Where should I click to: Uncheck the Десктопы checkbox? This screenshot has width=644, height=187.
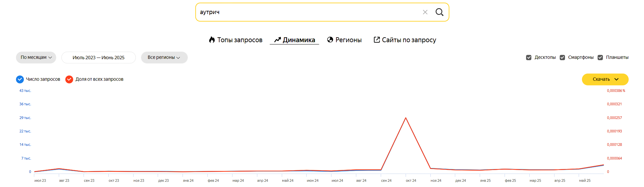pyautogui.click(x=528, y=58)
